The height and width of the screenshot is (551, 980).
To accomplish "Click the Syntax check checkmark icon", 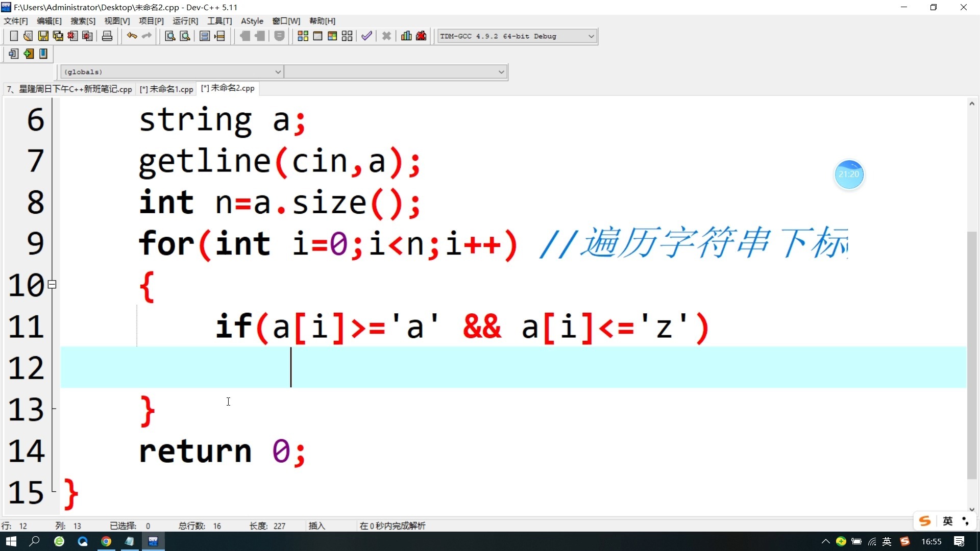I will pos(366,36).
